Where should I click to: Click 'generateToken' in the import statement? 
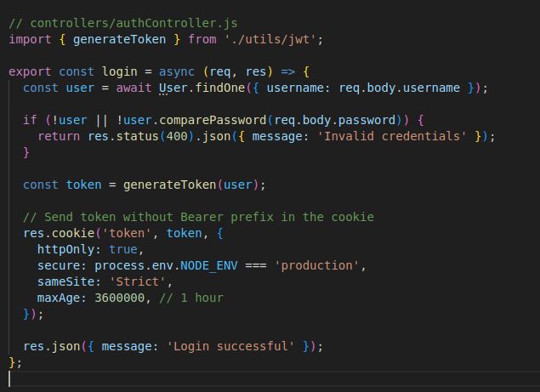pos(119,39)
